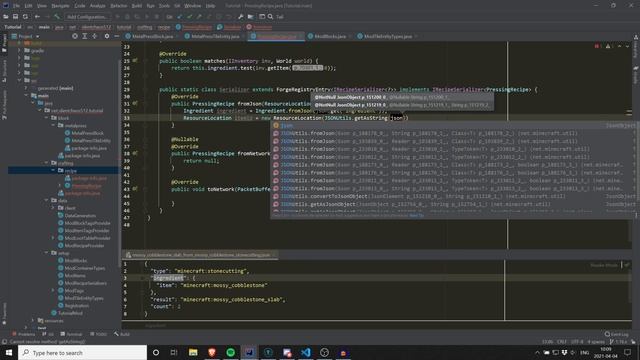Click the Windows Start button

click(x=9, y=353)
